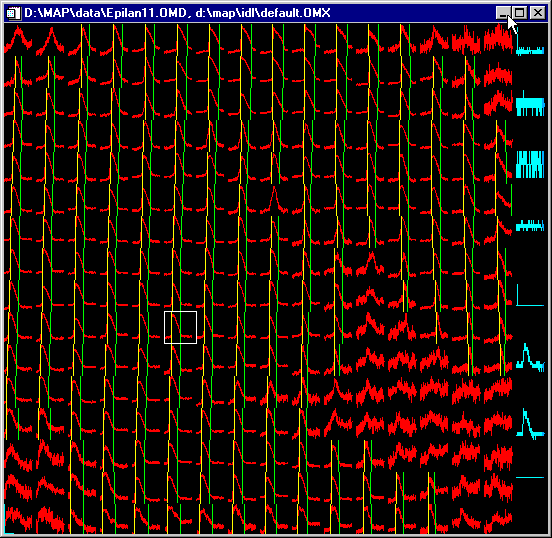Choose the thin noisy cyan strip thumbnail

[x=530, y=225]
